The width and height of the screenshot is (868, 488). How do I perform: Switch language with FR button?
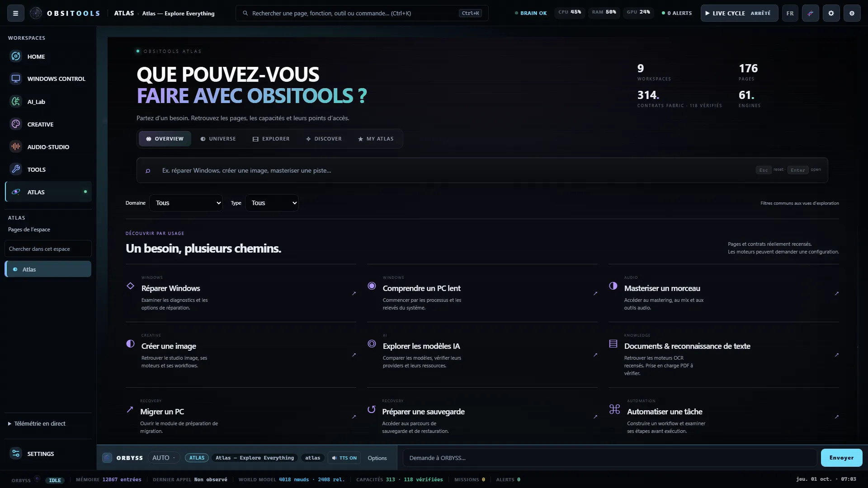(x=790, y=13)
